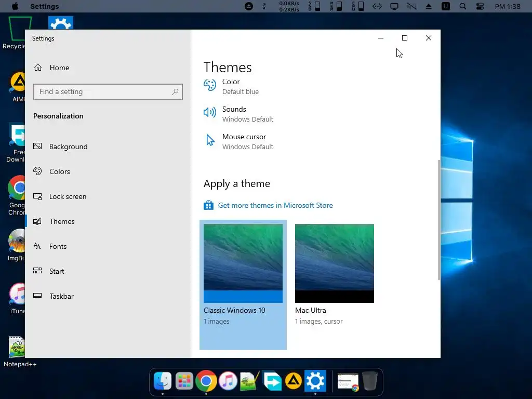Click the Microsoft Store bag icon
The width and height of the screenshot is (532, 399).
208,205
